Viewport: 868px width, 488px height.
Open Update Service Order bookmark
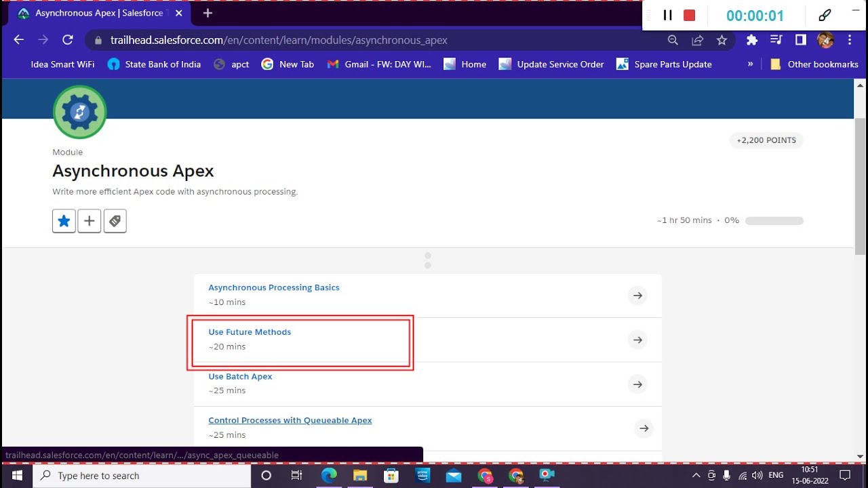pyautogui.click(x=551, y=64)
